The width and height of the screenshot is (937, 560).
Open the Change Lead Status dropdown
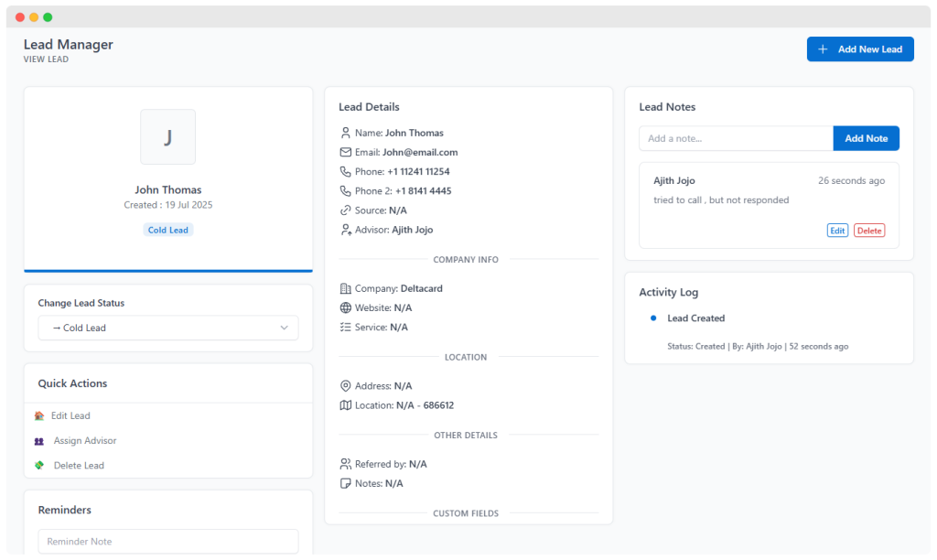167,328
